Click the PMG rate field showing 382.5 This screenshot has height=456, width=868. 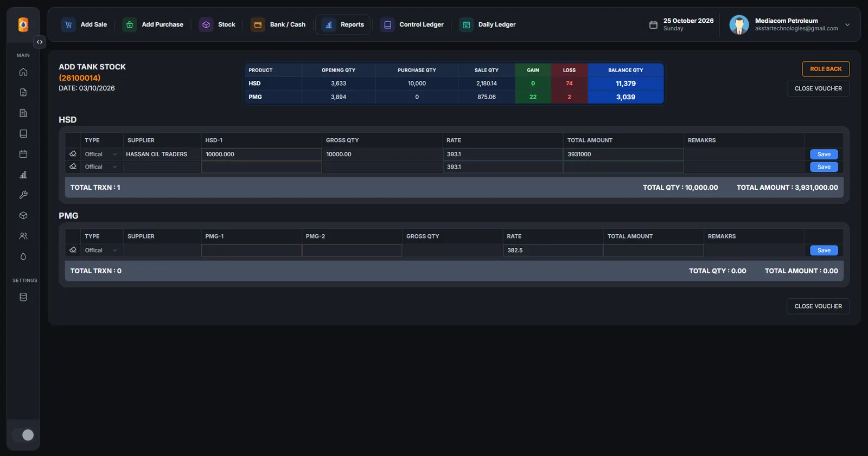553,250
